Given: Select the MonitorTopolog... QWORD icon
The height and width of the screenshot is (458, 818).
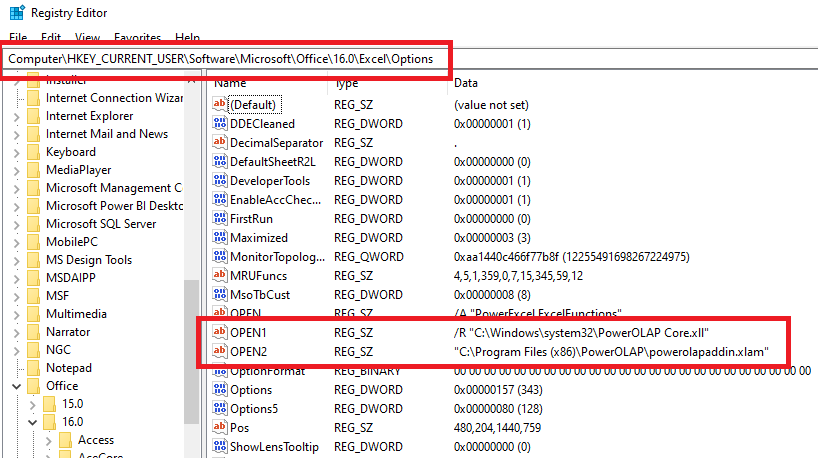Looking at the screenshot, I should pyautogui.click(x=220, y=256).
